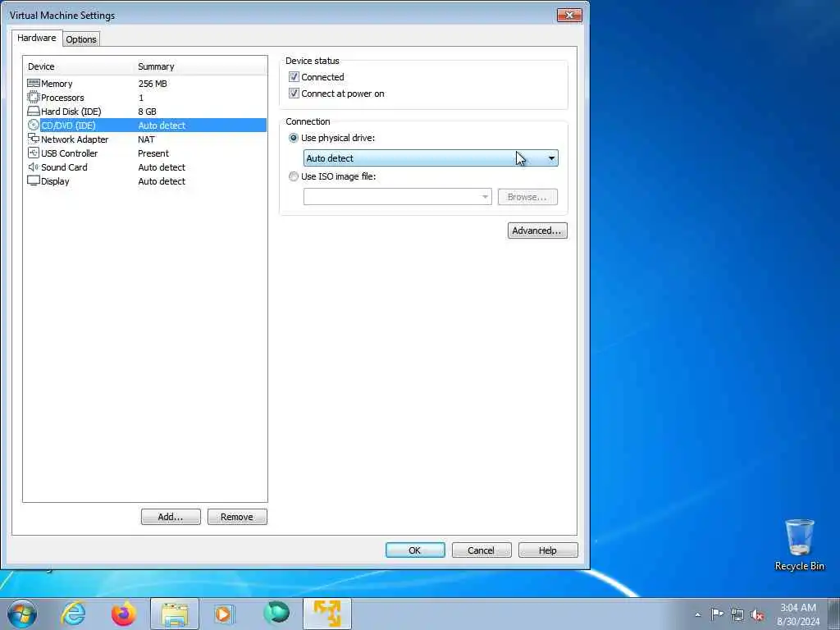Select the Display monitor icon
840x630 pixels.
(x=33, y=181)
